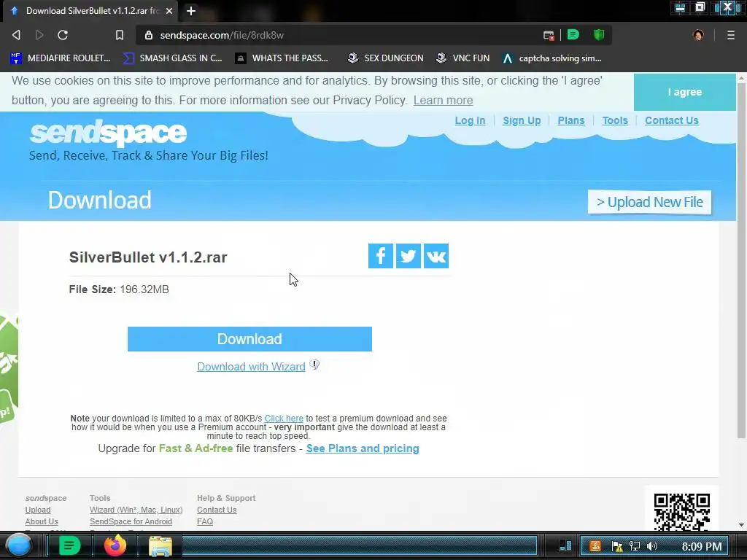Share file on Facebook

pyautogui.click(x=381, y=256)
